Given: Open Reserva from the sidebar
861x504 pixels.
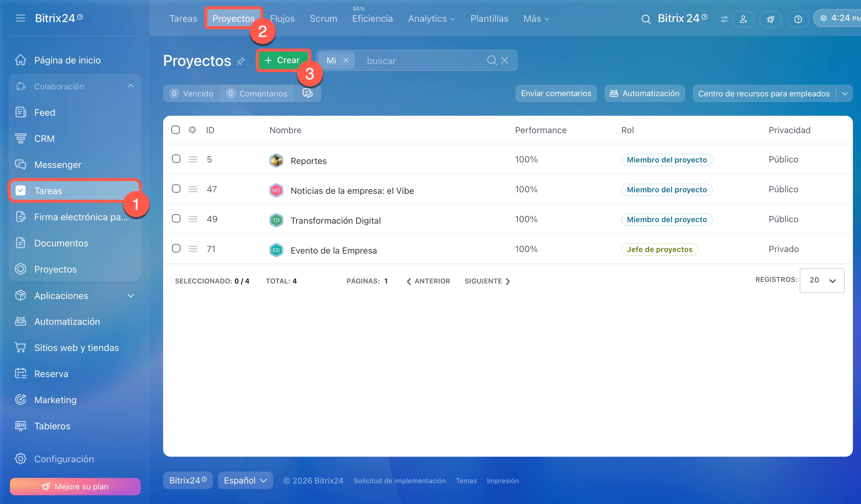Looking at the screenshot, I should click(x=74, y=374).
